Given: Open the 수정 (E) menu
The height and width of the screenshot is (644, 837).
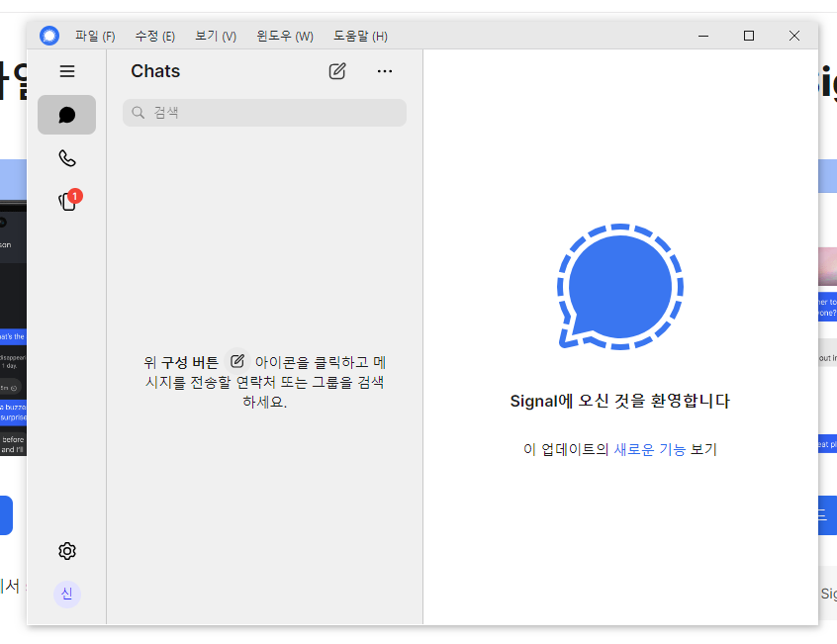Looking at the screenshot, I should click(154, 36).
